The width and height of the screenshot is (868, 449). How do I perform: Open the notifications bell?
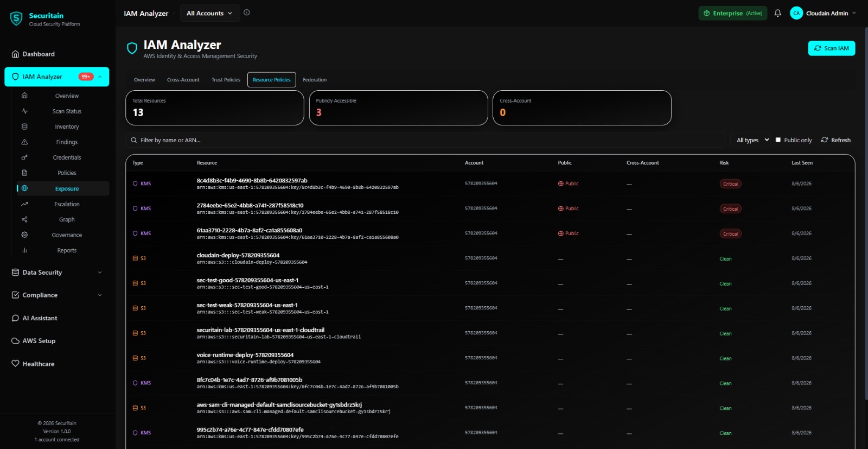point(777,13)
